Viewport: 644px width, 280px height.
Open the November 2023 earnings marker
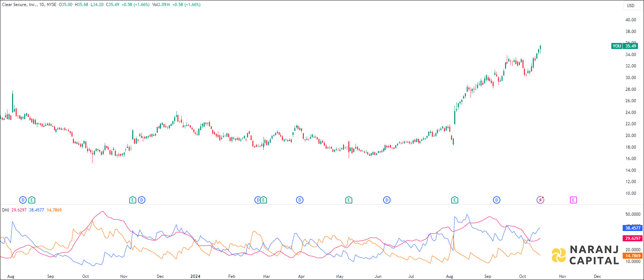pyautogui.click(x=133, y=200)
